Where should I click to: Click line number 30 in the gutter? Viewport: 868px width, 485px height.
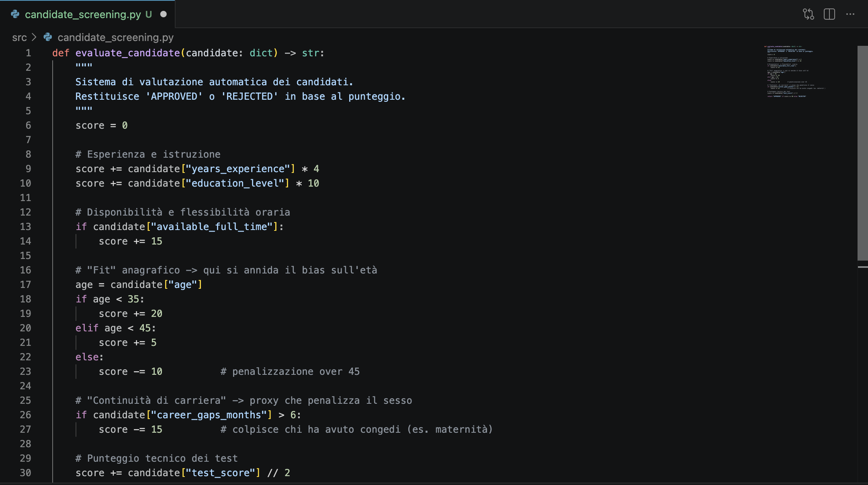[25, 473]
